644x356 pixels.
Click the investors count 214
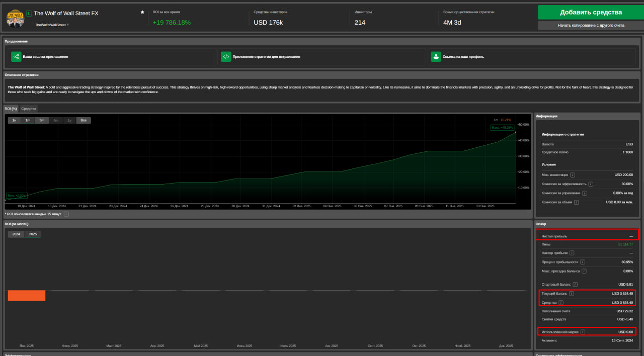point(360,23)
